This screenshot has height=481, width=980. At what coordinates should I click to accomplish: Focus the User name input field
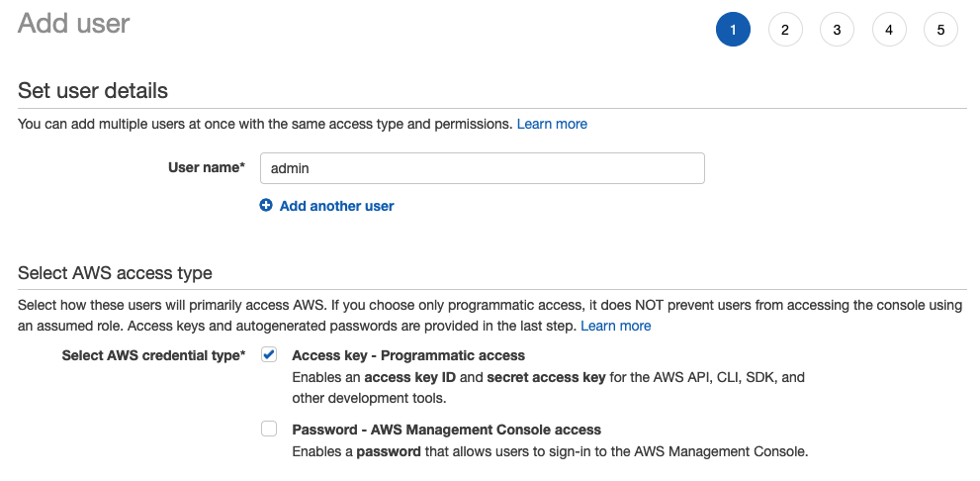tap(483, 168)
